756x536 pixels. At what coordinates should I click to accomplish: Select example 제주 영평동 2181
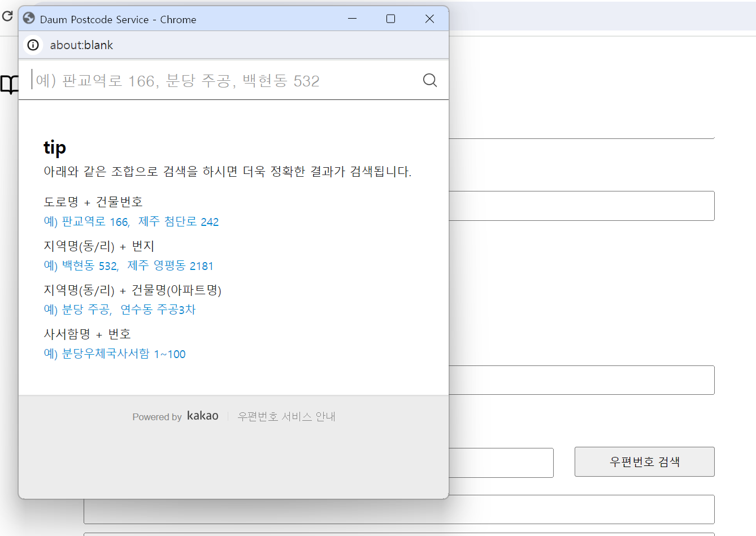click(170, 265)
